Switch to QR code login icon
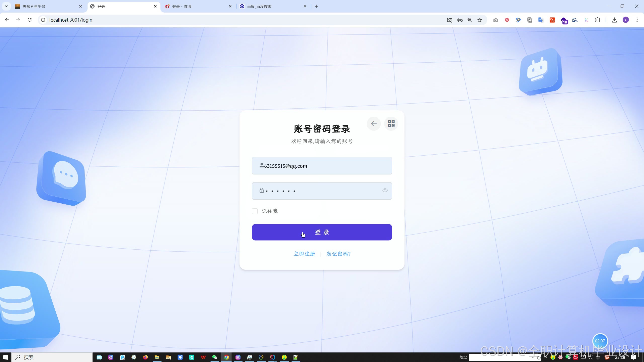Image resolution: width=644 pixels, height=362 pixels. pos(391,124)
